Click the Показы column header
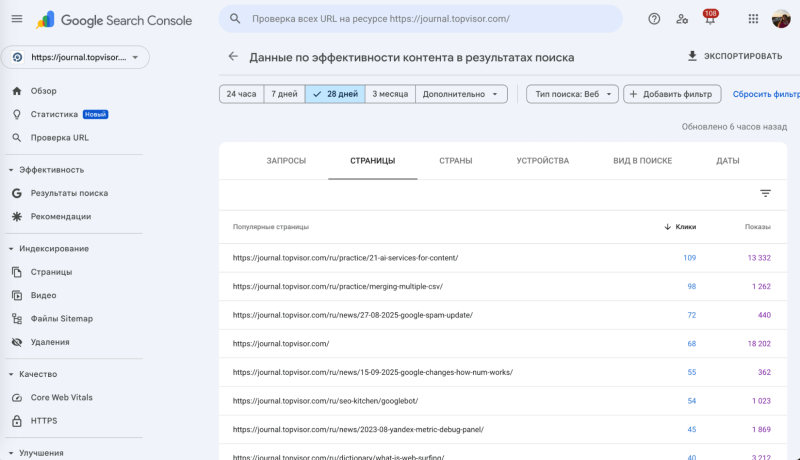800x460 pixels. tap(757, 226)
